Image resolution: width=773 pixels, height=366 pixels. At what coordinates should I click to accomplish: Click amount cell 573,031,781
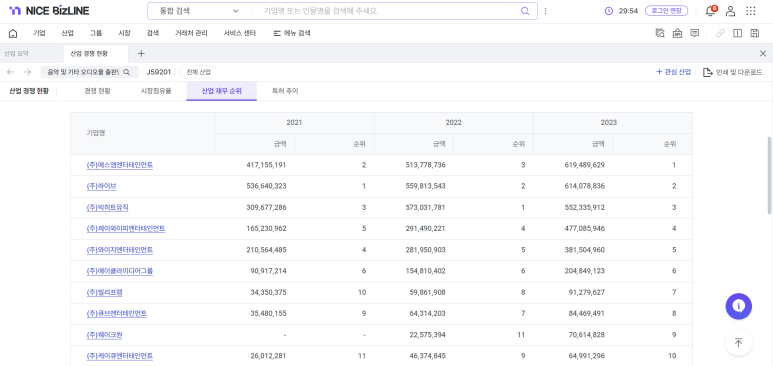[425, 208]
